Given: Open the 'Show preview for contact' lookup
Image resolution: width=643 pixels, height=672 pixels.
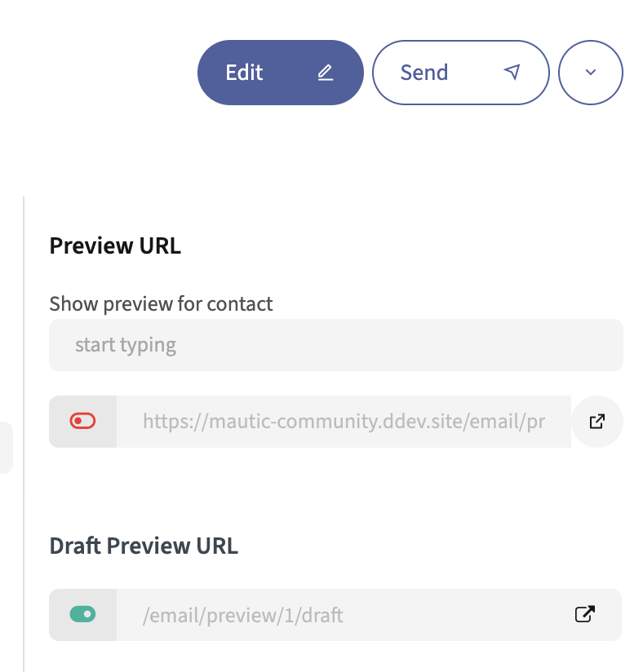Looking at the screenshot, I should coord(335,345).
